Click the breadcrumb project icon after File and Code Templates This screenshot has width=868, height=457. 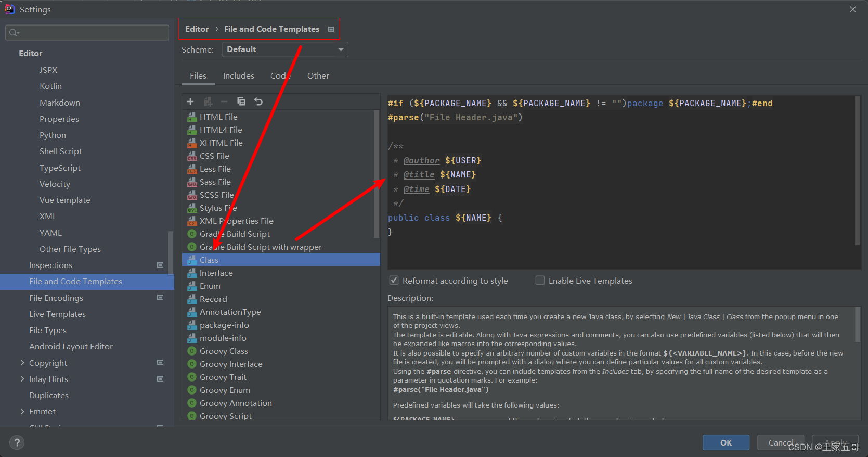point(331,29)
